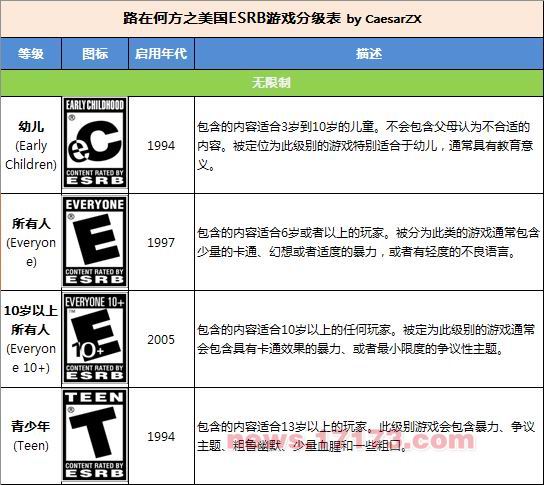
Task: Click the Early Childhood description text
Action: click(x=365, y=146)
